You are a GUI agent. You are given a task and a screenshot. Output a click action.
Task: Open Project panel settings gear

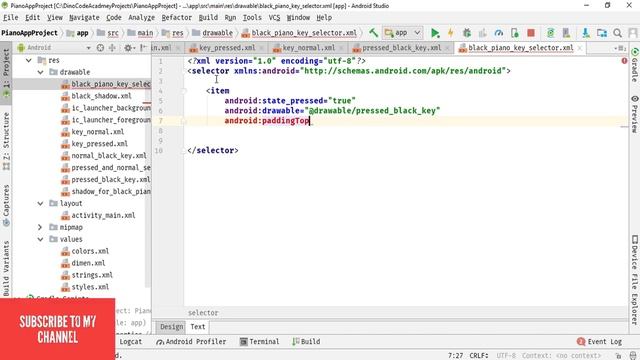point(128,48)
